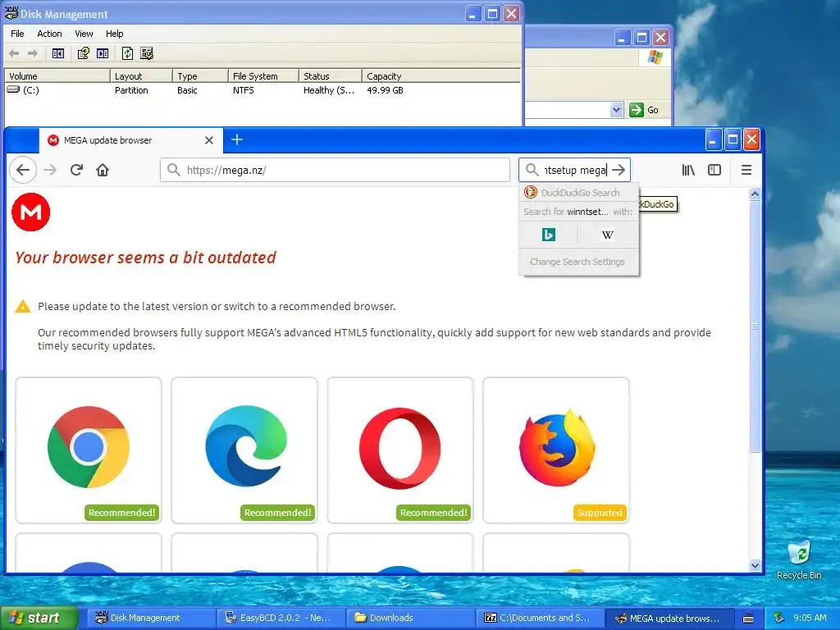Open the Recycle Bin desktop icon
The height and width of the screenshot is (630, 840).
(x=799, y=560)
